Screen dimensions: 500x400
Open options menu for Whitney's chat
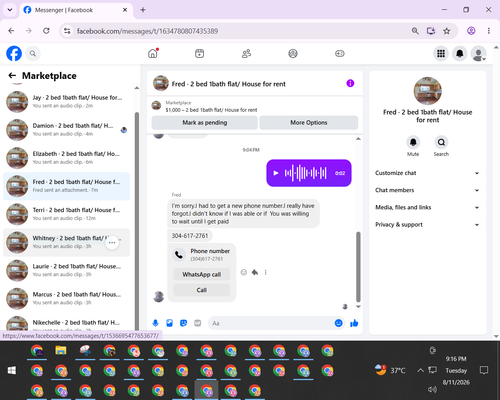112,242
